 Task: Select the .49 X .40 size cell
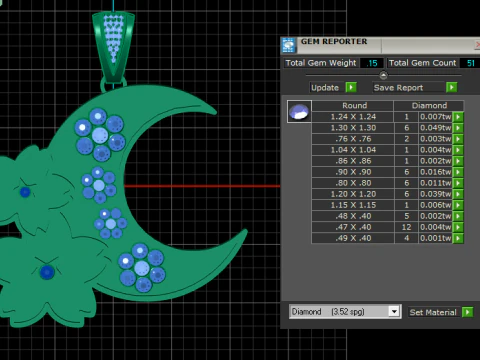(x=353, y=238)
